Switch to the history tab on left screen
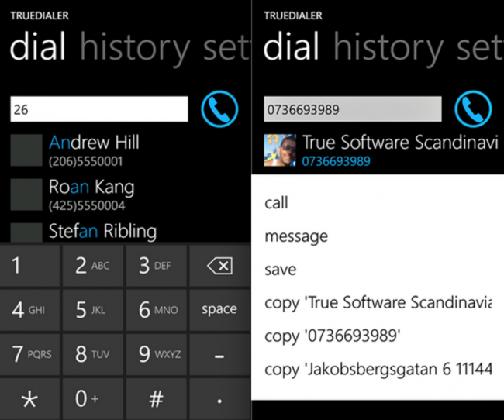 [x=133, y=48]
